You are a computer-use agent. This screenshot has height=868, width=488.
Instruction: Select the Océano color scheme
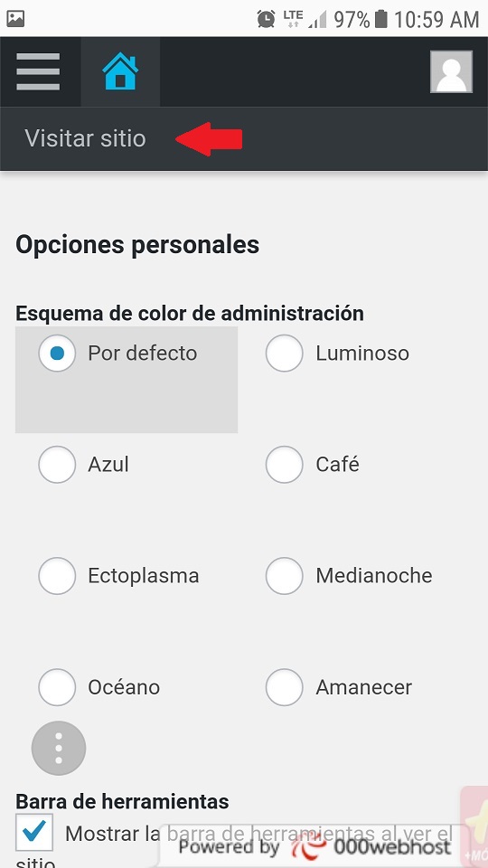pyautogui.click(x=57, y=687)
